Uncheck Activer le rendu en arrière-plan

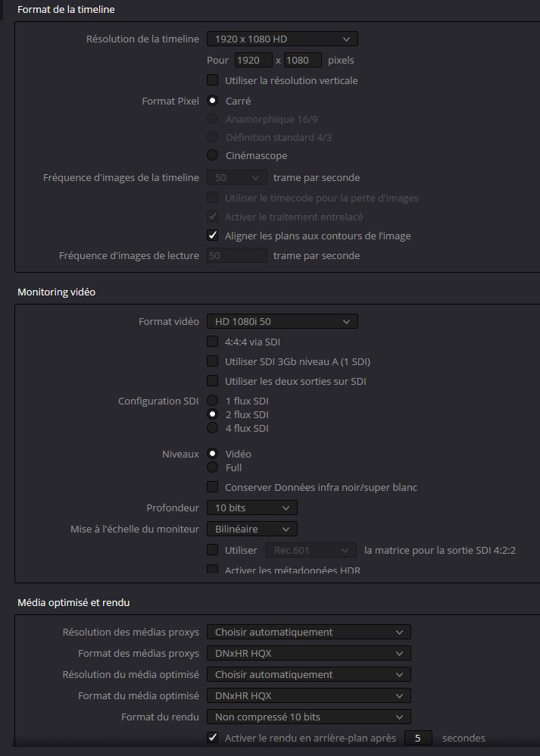coord(212,738)
